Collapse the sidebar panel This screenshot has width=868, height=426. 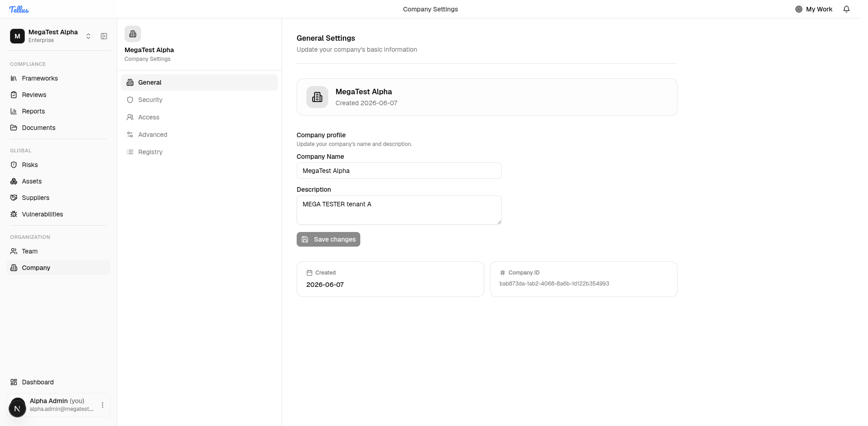[x=104, y=36]
